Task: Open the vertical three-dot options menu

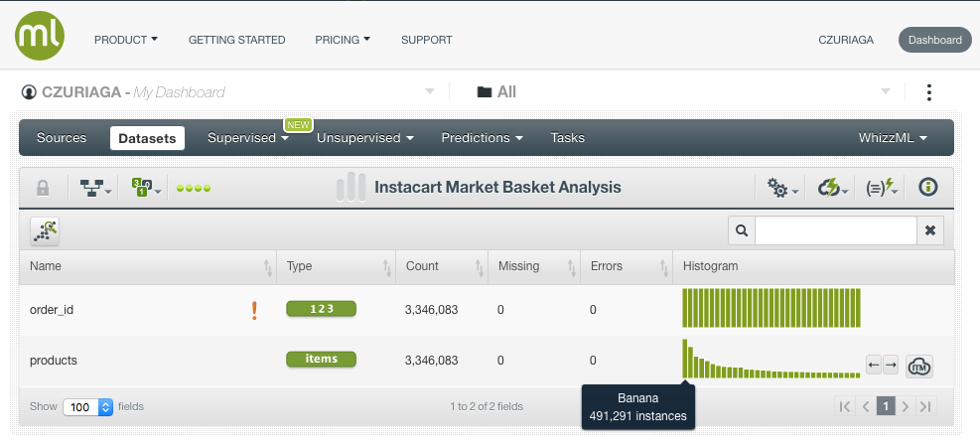Action: pyautogui.click(x=928, y=92)
